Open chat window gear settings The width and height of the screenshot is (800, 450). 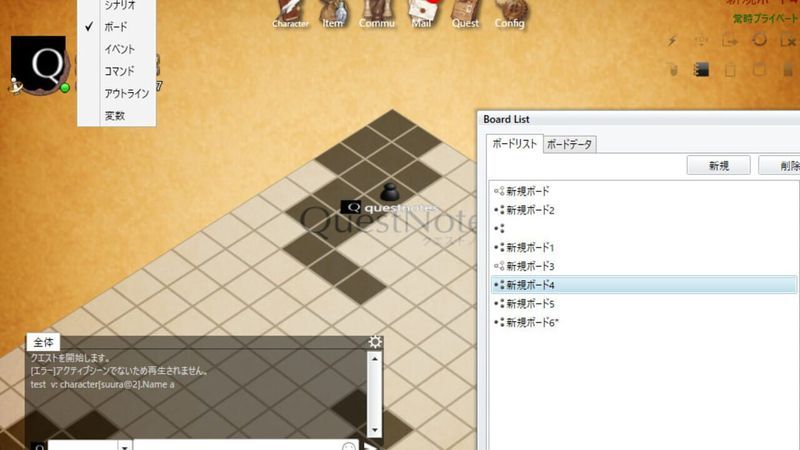click(375, 342)
